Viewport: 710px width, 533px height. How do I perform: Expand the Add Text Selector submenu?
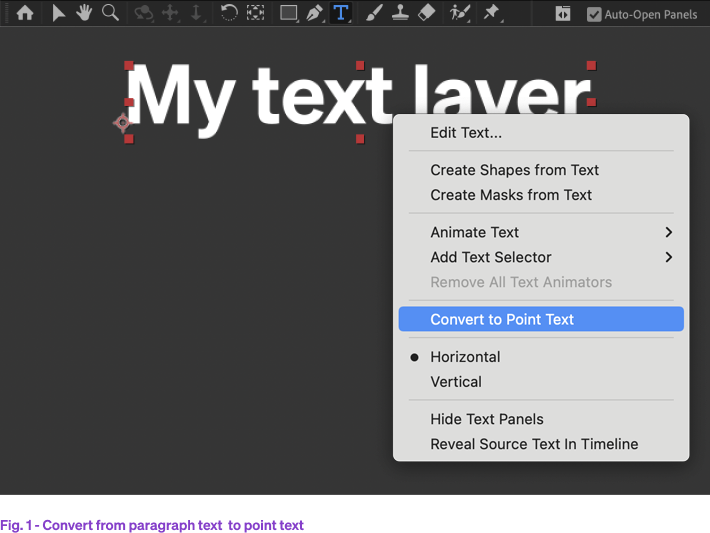[x=541, y=257]
